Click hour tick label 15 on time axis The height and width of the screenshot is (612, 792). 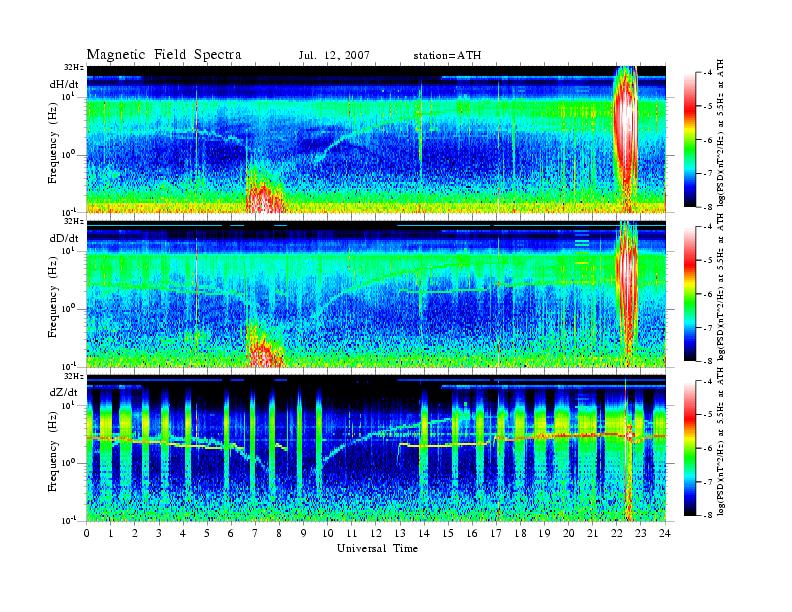coord(448,533)
